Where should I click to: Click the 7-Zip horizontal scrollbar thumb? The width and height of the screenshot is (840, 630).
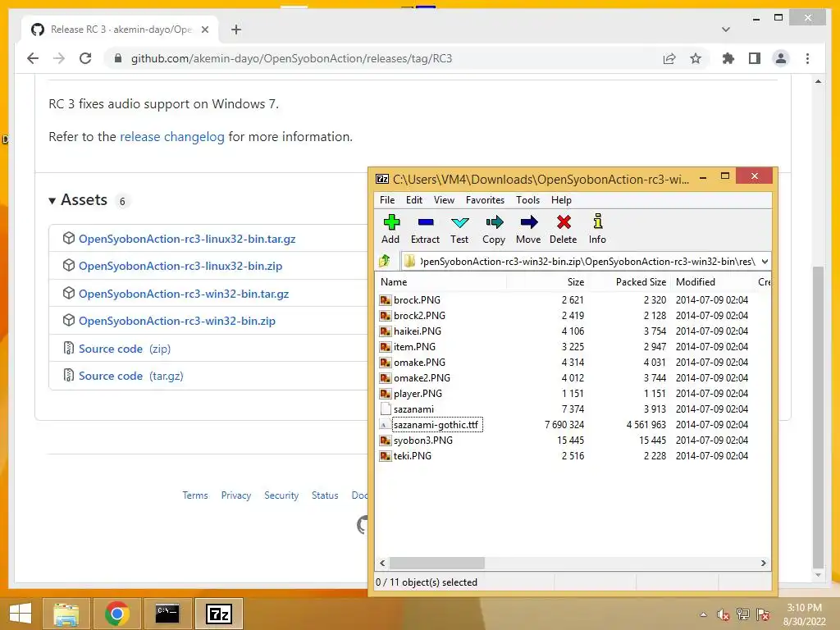point(437,563)
